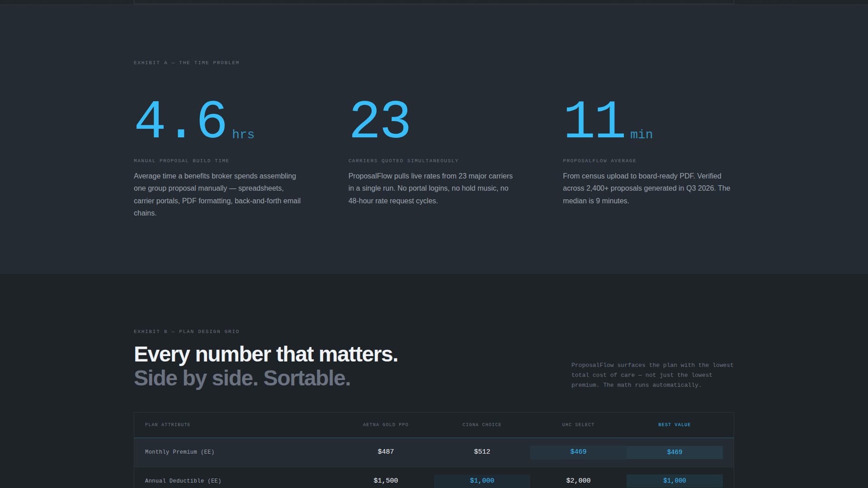Click the 'Manual Proposal Build Time' caption
This screenshot has width=868, height=488.
click(x=181, y=161)
